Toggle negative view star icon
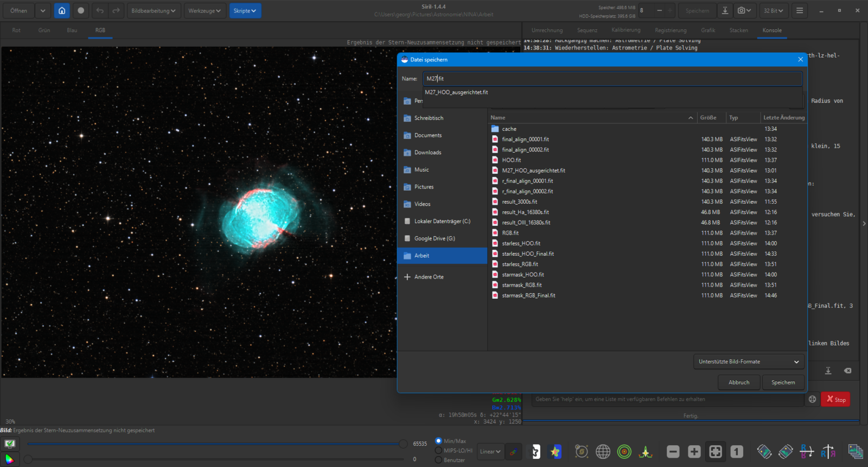The height and width of the screenshot is (467, 868). (x=534, y=452)
